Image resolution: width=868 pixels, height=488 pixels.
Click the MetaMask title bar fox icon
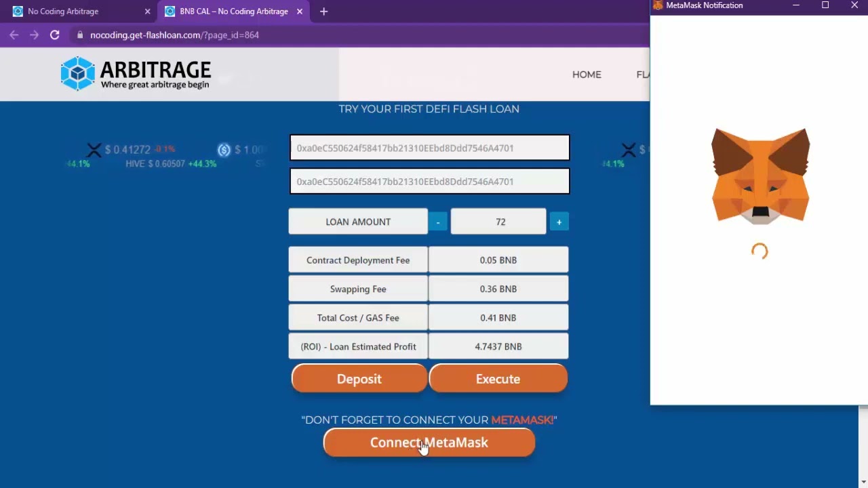[x=658, y=5]
